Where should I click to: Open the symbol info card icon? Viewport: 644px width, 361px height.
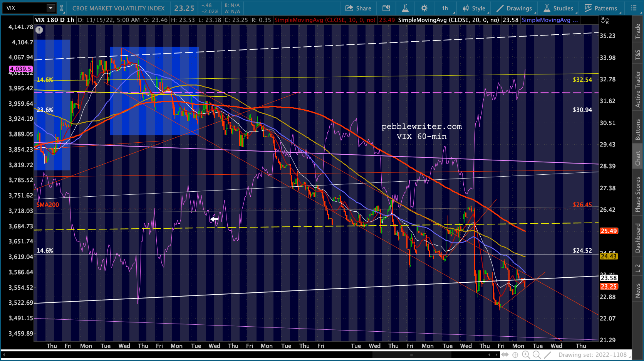(x=386, y=8)
